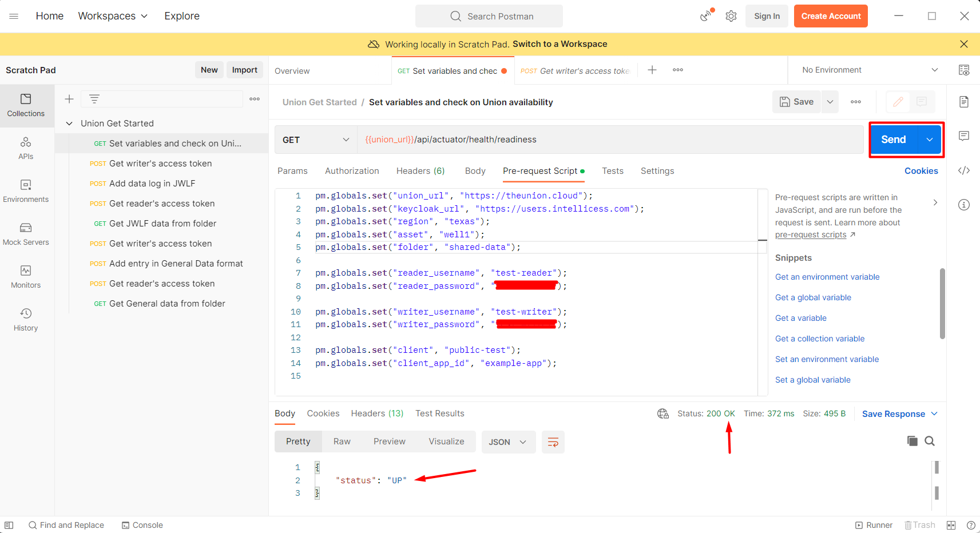Switch to the Authorization tab

[x=352, y=171]
